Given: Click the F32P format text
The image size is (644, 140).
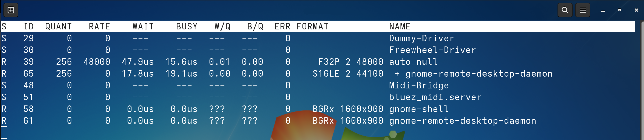Looking at the screenshot, I should pos(329,62).
